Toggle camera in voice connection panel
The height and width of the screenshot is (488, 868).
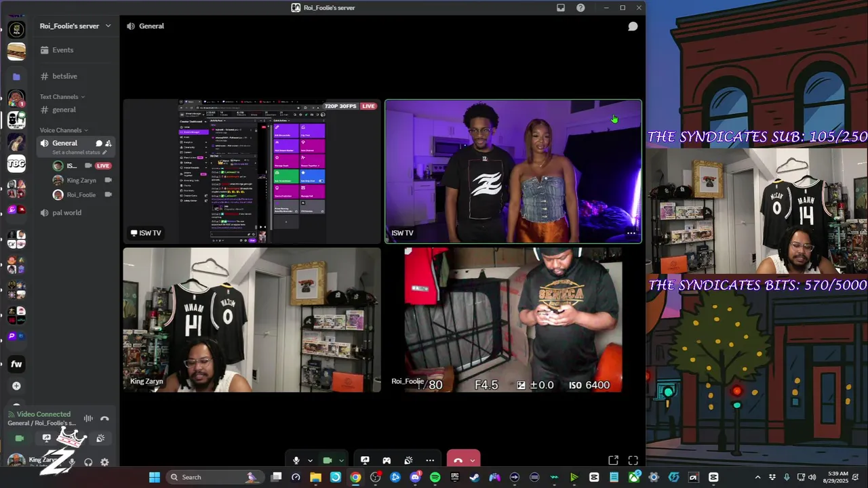pos(20,439)
